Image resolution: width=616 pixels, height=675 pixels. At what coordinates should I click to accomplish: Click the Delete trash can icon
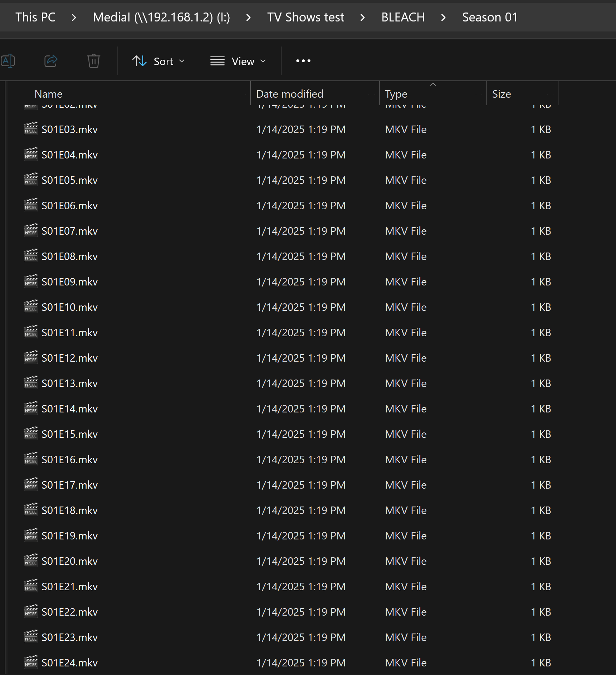coord(93,61)
